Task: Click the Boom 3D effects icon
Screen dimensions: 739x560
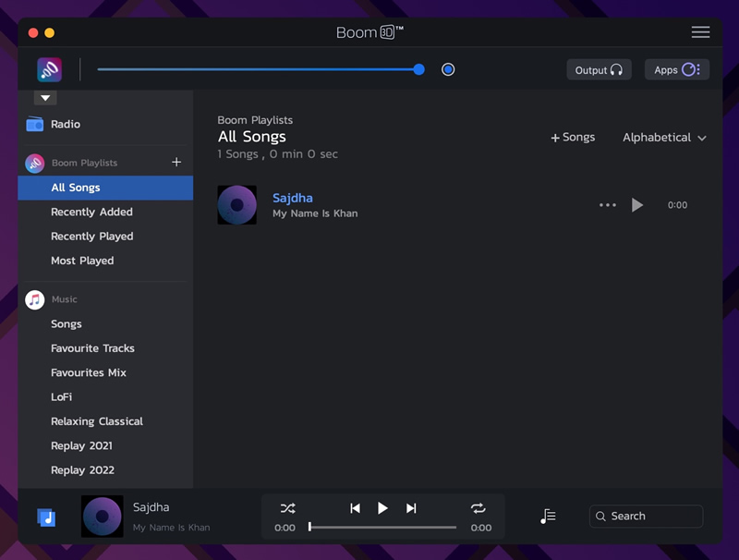Action: click(x=50, y=69)
